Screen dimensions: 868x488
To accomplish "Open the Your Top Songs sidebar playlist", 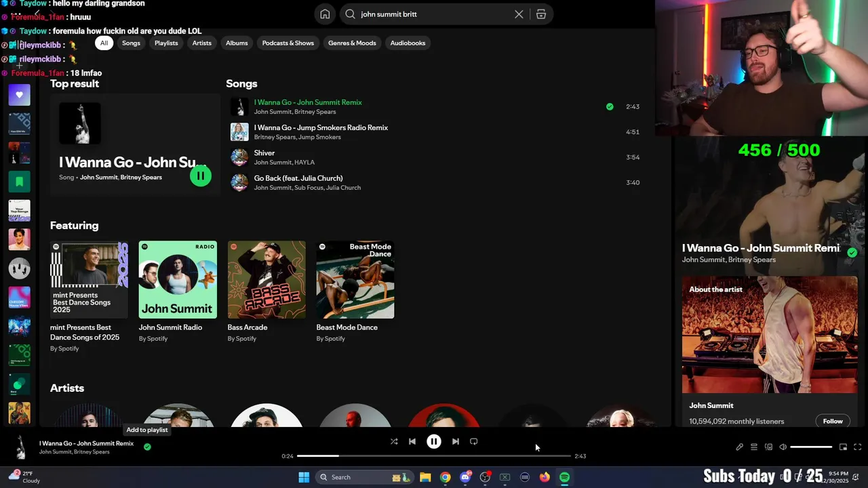I will point(19,211).
